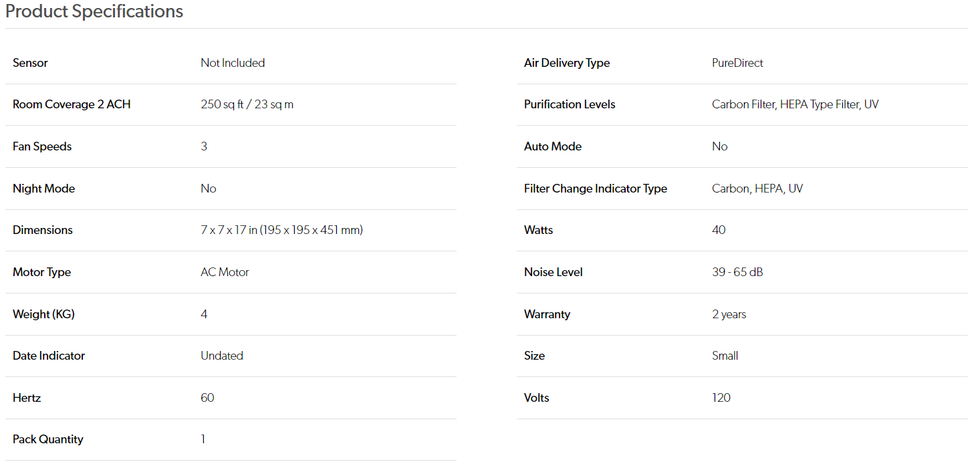The width and height of the screenshot is (980, 468).
Task: Click the AC Motor value
Action: point(225,272)
